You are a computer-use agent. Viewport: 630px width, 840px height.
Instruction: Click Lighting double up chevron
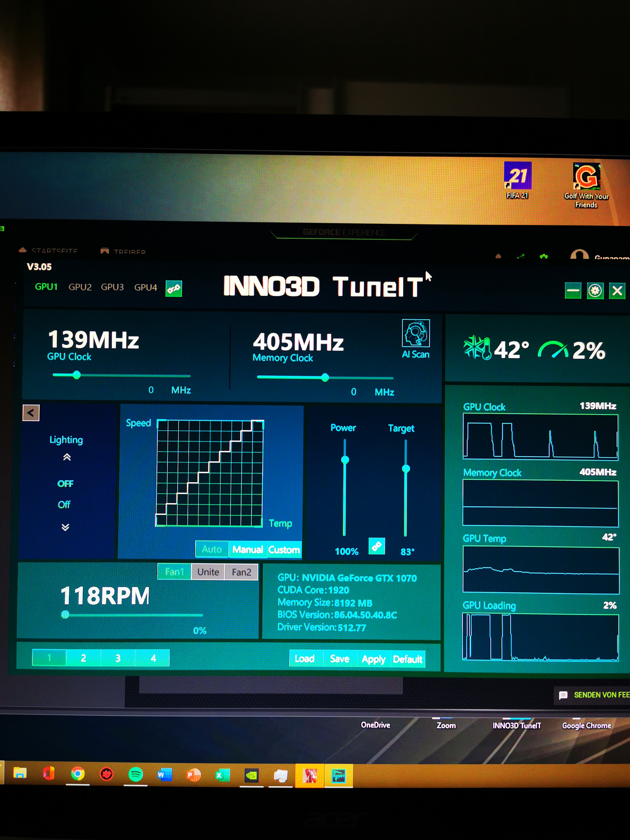(67, 457)
